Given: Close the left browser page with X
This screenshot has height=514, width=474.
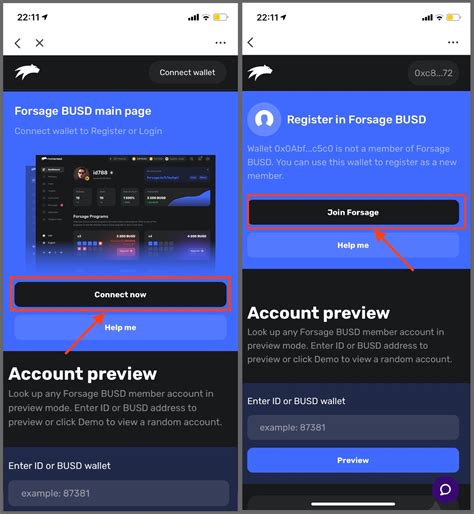Looking at the screenshot, I should point(39,43).
